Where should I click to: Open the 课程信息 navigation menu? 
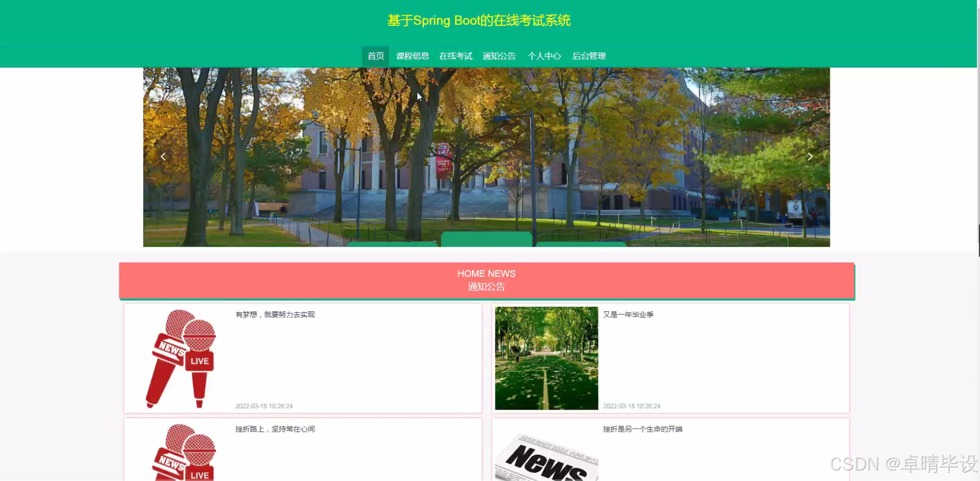click(x=412, y=56)
